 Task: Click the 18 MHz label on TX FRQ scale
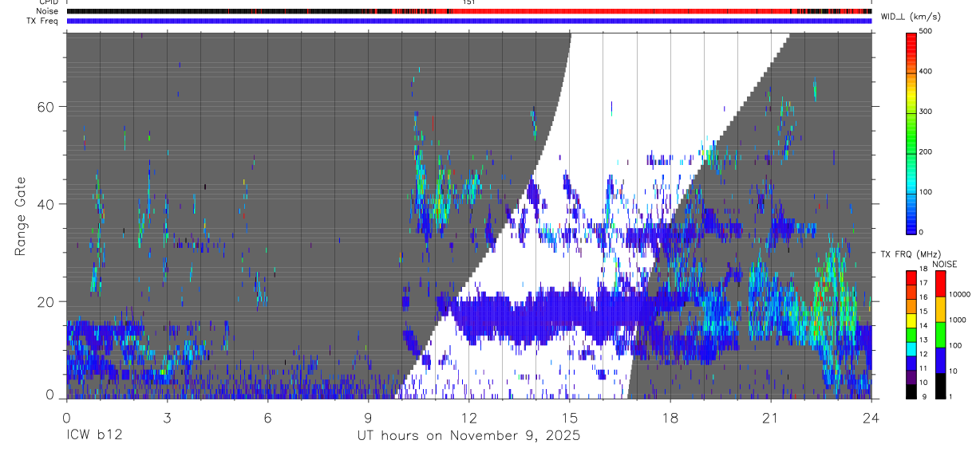925,269
